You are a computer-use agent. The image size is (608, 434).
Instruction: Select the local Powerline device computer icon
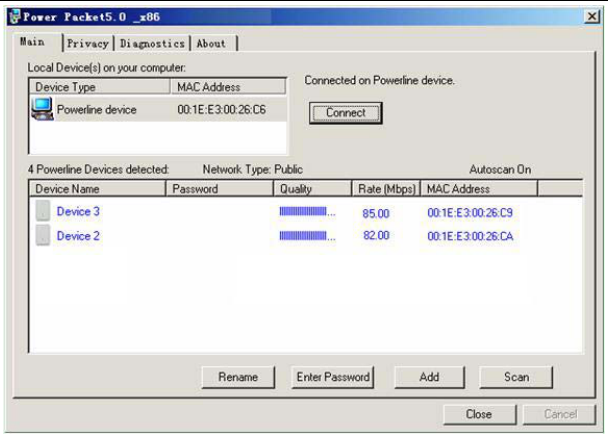click(x=42, y=109)
